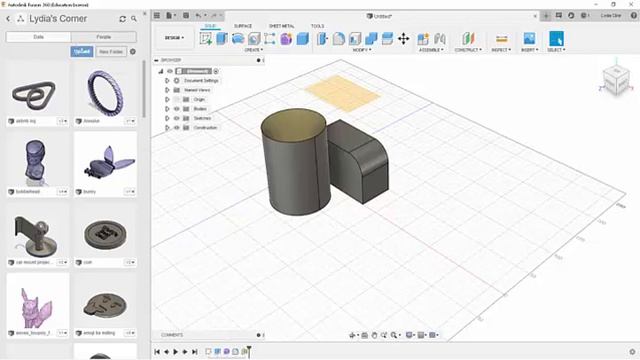Screen dimensions: 640x360
Task: Open data panel settings gear
Action: coord(133,52)
